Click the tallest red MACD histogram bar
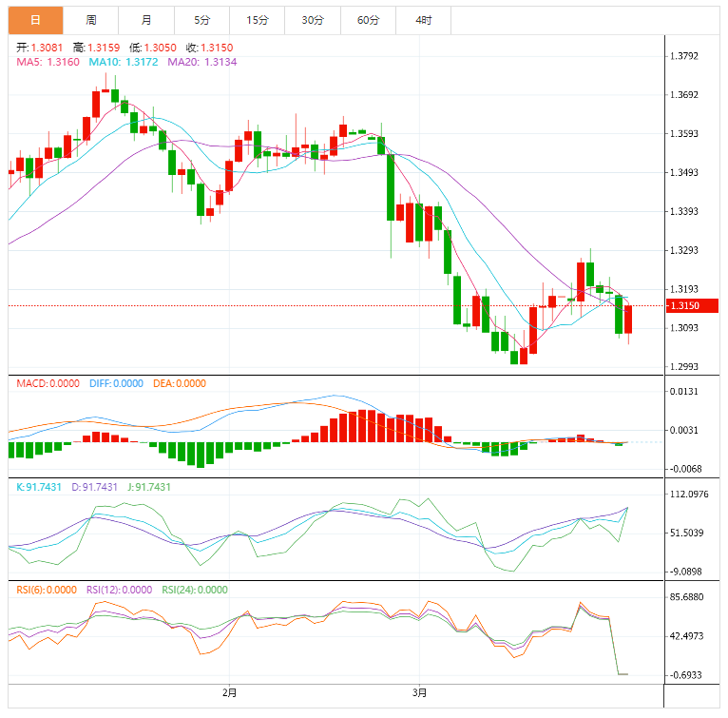The width and height of the screenshot is (728, 718). 362,426
